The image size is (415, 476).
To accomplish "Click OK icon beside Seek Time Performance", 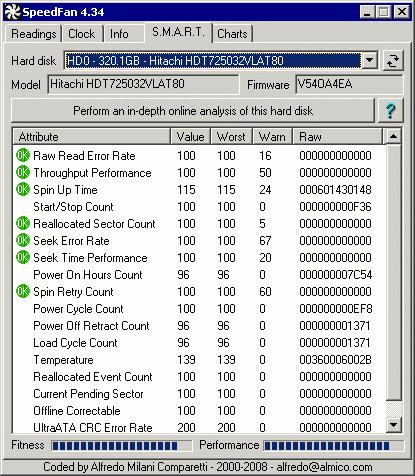I will pyautogui.click(x=23, y=257).
